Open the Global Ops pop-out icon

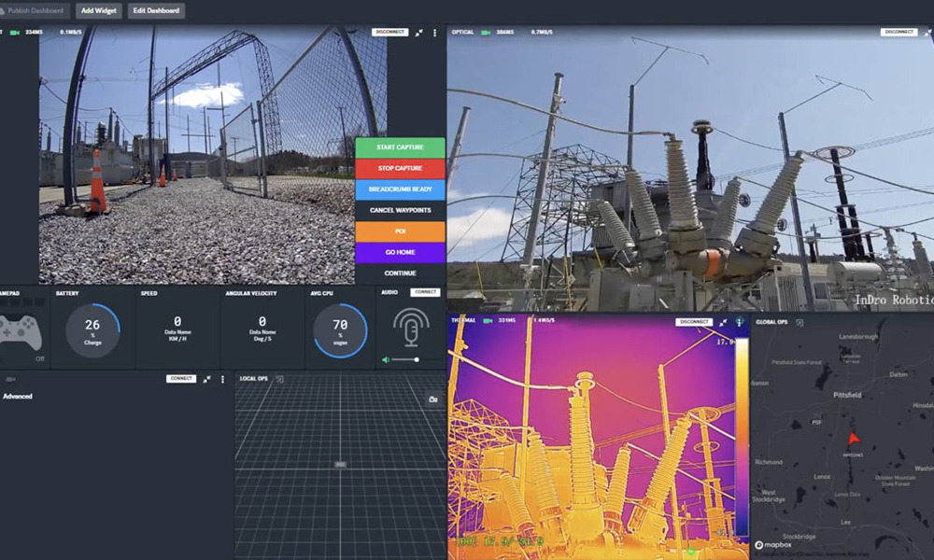pos(800,323)
